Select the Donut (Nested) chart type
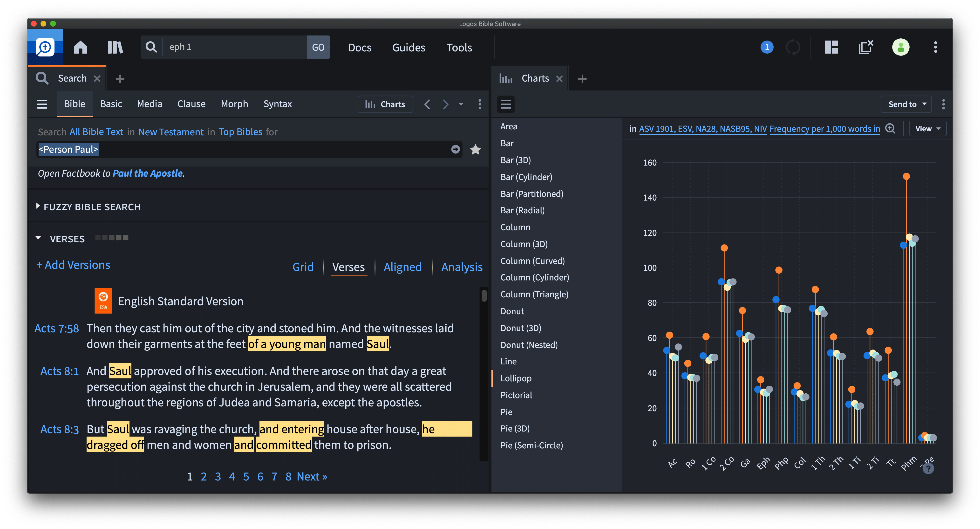The height and width of the screenshot is (529, 980). pyautogui.click(x=529, y=345)
